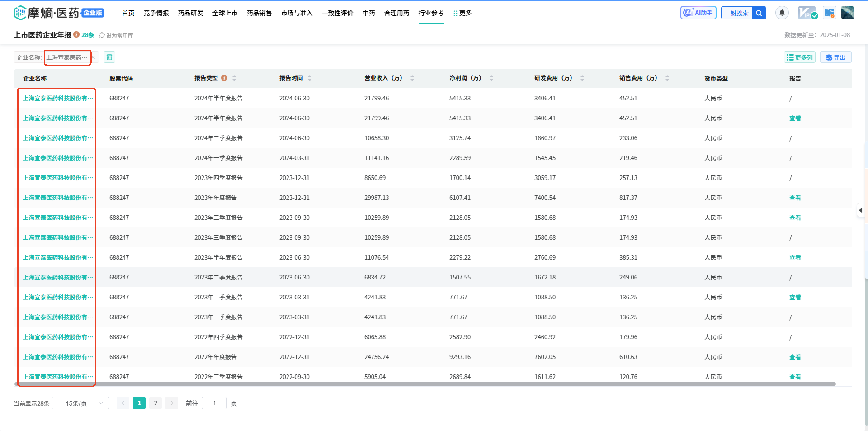Viewport: 868px width, 431px height.
Task: Click the 企业名称 filter value 上海宣泰医药
Action: tap(67, 57)
